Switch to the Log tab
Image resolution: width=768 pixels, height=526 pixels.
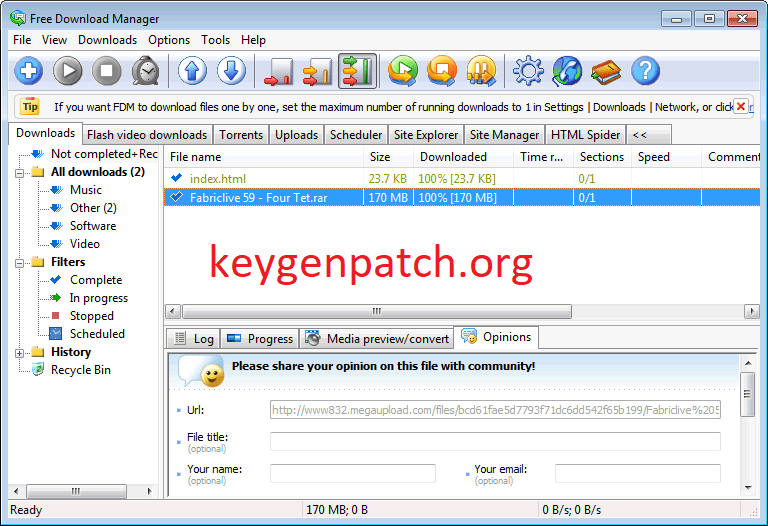194,339
